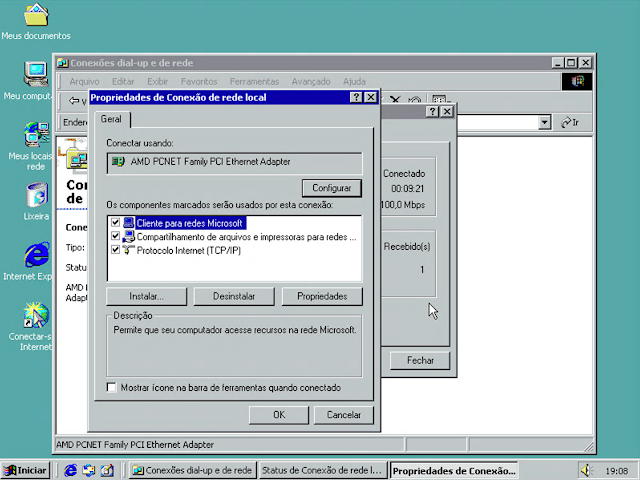The width and height of the screenshot is (640, 480).
Task: Click Cliente para redes Microsoft icon
Action: pos(129,223)
